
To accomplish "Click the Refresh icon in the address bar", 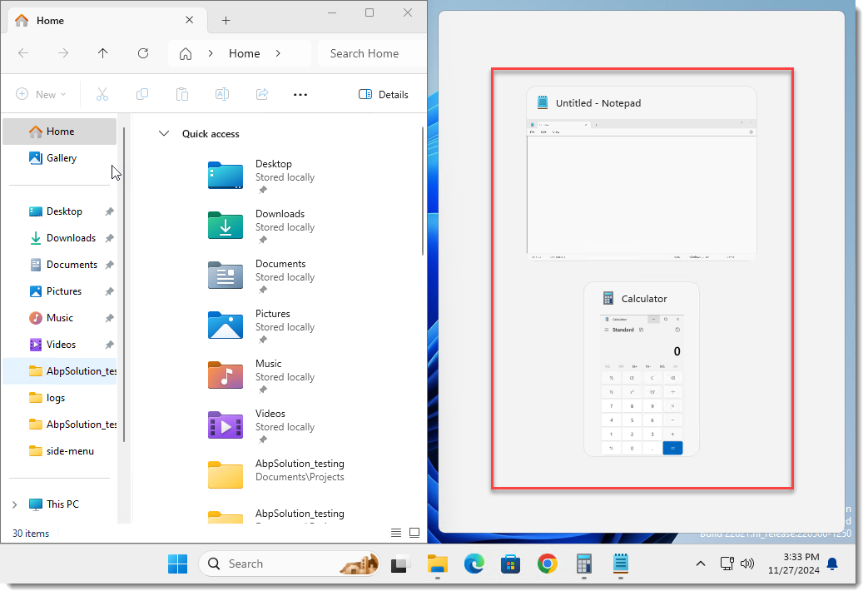I will point(143,53).
